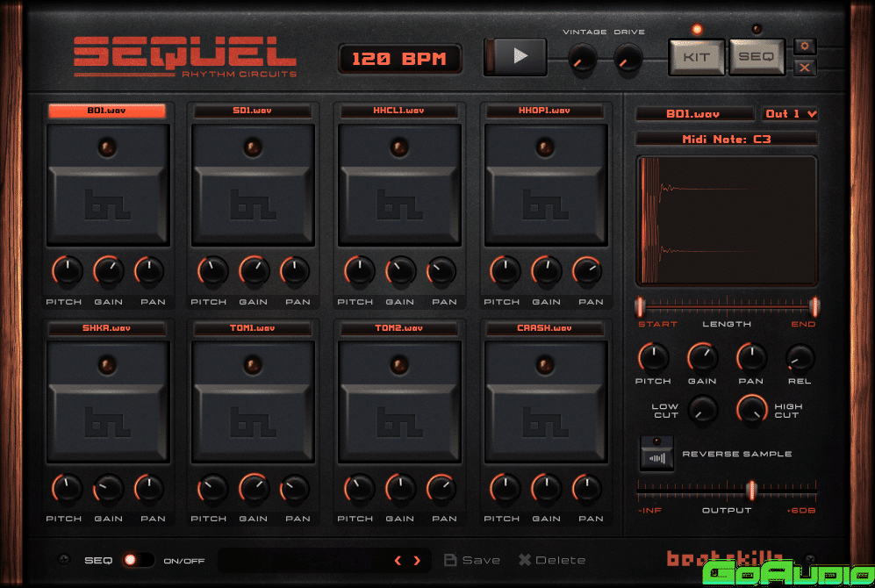Click the BD1.wav pad PITCH knob
The image size is (875, 588).
[x=67, y=271]
